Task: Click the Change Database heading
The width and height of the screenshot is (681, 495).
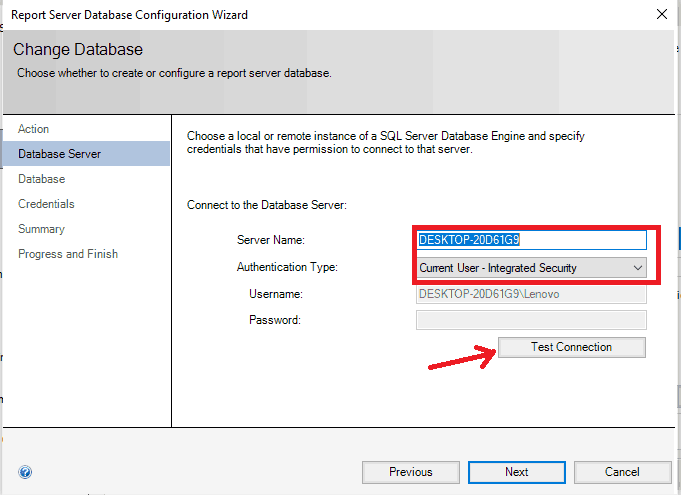Action: tap(78, 50)
